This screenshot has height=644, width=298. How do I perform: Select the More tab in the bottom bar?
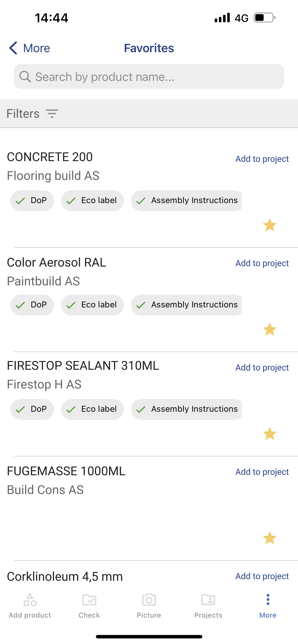click(268, 606)
